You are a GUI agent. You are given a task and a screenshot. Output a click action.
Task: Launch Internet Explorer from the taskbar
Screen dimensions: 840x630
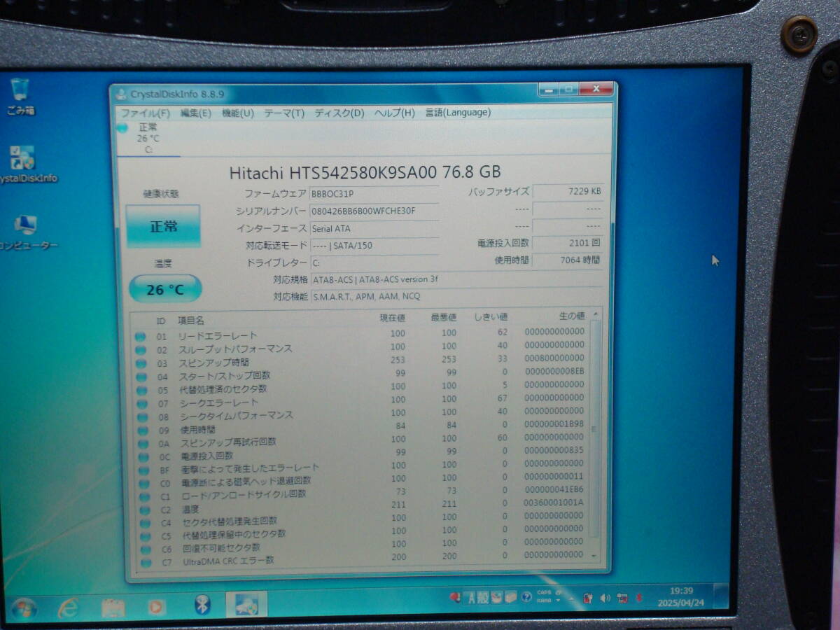click(x=69, y=606)
